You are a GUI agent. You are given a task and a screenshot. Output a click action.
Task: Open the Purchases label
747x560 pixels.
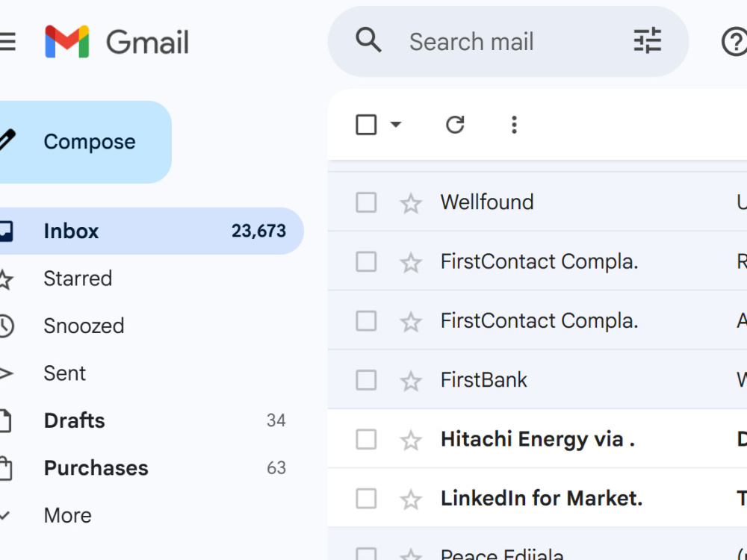pos(96,468)
